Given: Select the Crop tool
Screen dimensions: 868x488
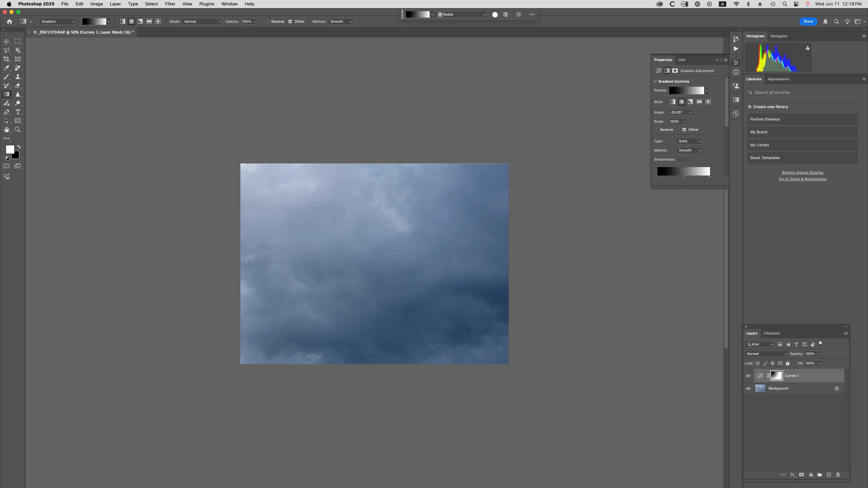Looking at the screenshot, I should (x=6, y=59).
